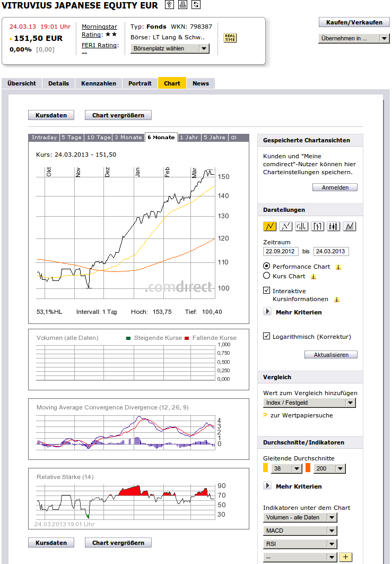Viewport: 392px width, 564px height.
Task: Select the dotted line chart style icon
Action: 286,226
